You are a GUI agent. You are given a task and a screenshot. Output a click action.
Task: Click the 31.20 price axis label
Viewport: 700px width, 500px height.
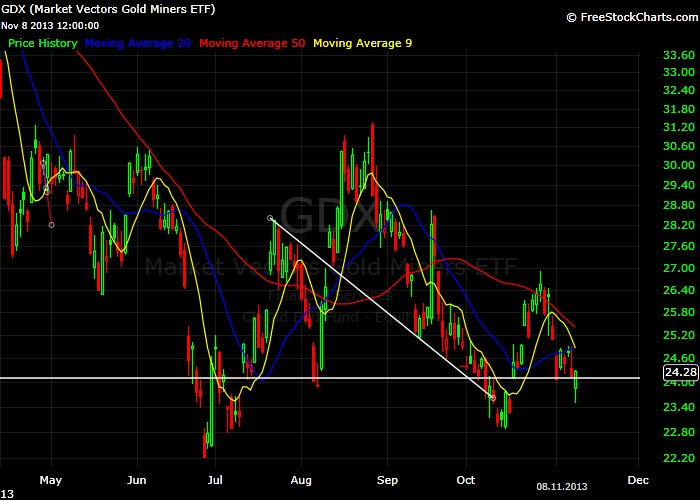point(679,127)
